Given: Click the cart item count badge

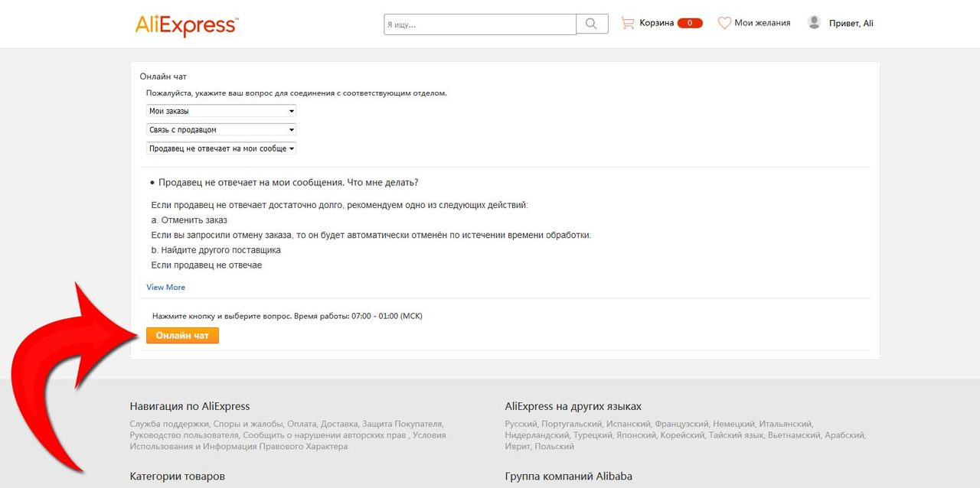Looking at the screenshot, I should (x=690, y=23).
